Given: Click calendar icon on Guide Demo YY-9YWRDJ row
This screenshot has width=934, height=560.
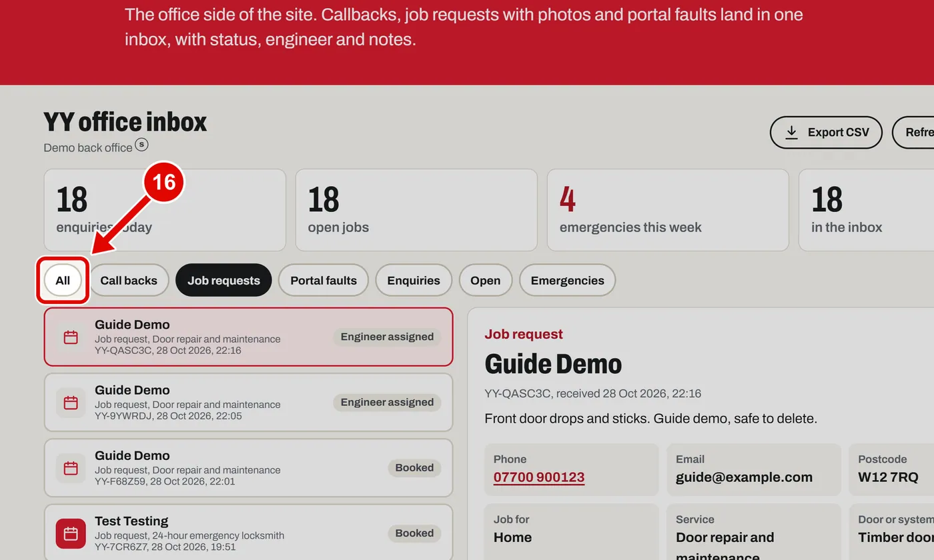Looking at the screenshot, I should coord(71,403).
